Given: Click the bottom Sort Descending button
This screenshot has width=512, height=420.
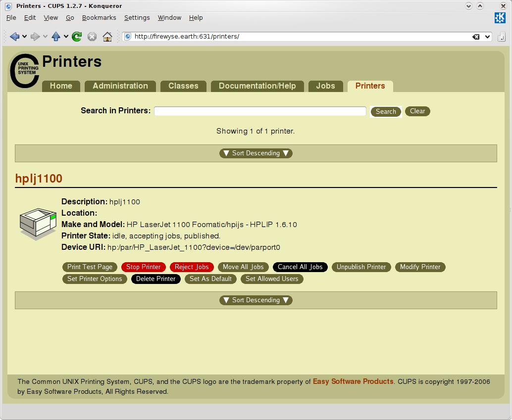Looking at the screenshot, I should (x=256, y=300).
